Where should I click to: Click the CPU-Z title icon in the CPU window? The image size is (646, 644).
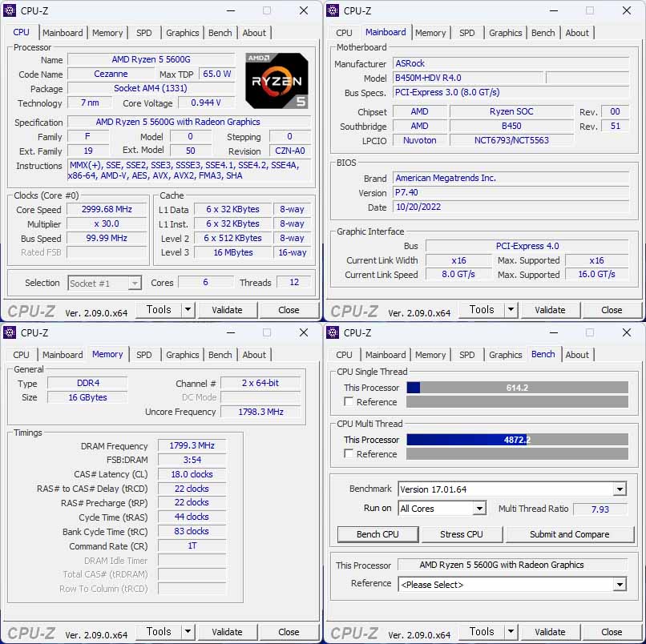9,10
